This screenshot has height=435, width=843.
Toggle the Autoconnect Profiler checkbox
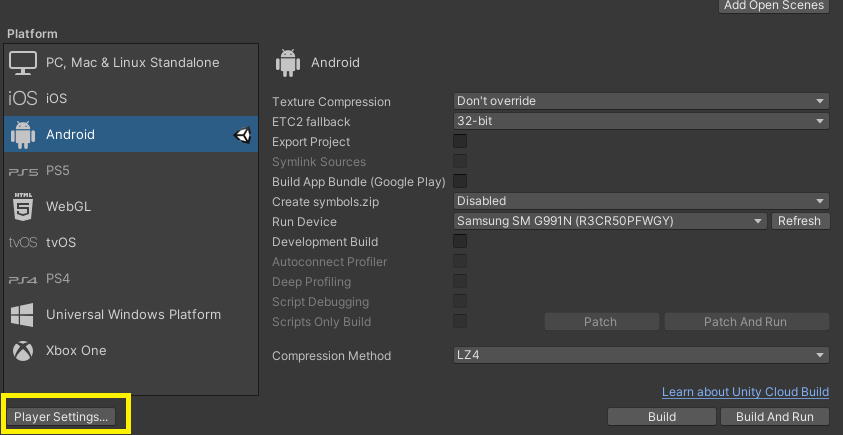click(x=460, y=261)
